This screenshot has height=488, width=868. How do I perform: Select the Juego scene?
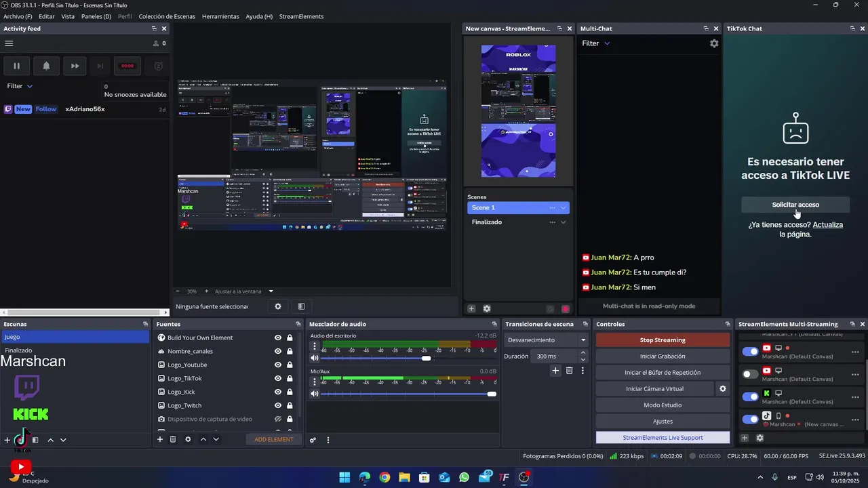(75, 337)
